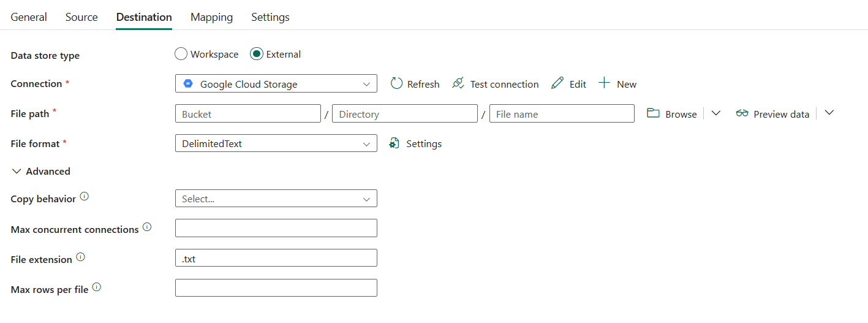Open the Mapping tab
Image resolution: width=868 pixels, height=323 pixels.
click(211, 17)
